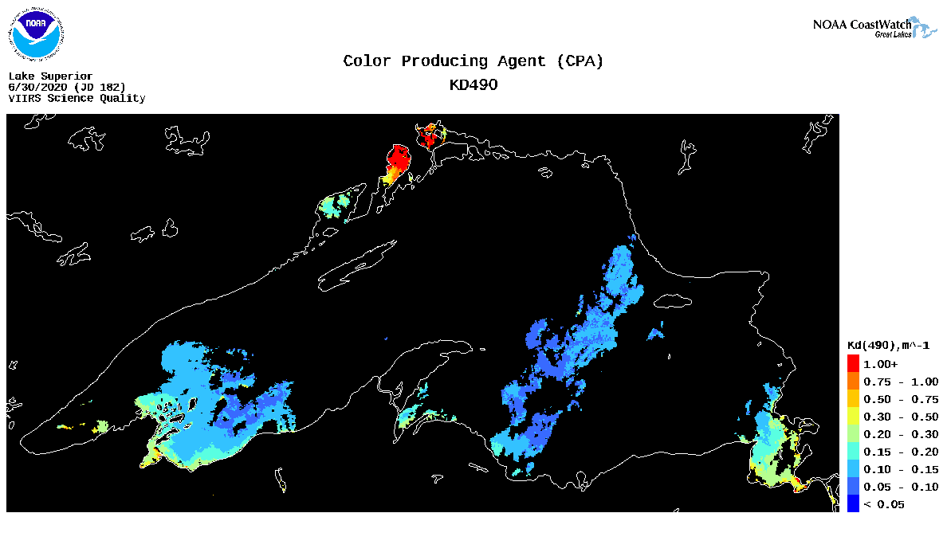Click the '0.20 - 0.30' legend label
Screen dimensions: 947x560
pyautogui.click(x=901, y=434)
